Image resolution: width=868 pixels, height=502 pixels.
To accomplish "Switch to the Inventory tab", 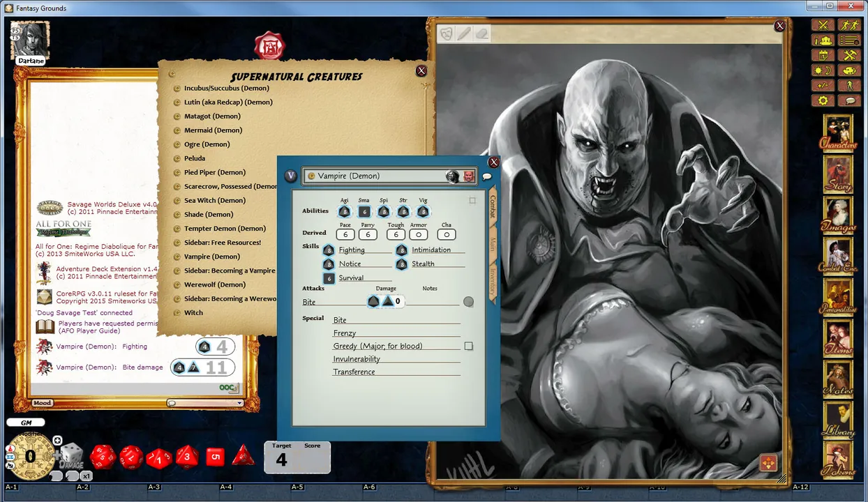I will pyautogui.click(x=493, y=282).
